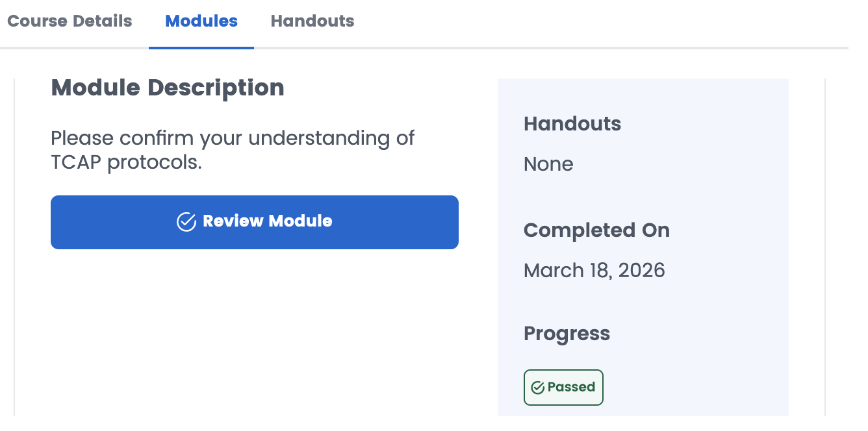The image size is (868, 431).
Task: Click the None value under Handouts
Action: coord(548,164)
